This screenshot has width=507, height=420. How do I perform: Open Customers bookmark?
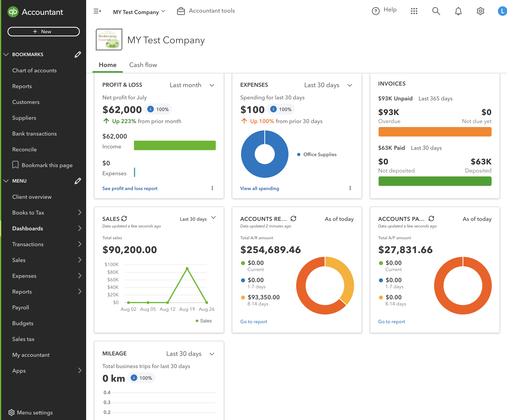pyautogui.click(x=26, y=102)
